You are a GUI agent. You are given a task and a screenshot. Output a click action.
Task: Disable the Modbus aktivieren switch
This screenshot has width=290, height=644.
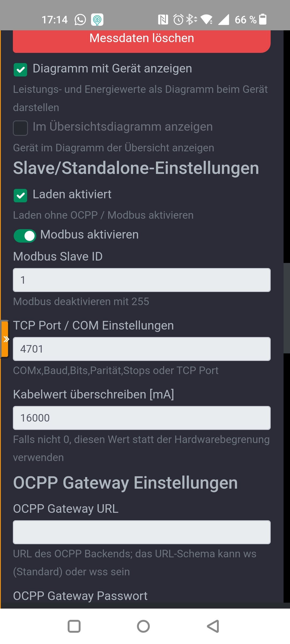tap(25, 236)
